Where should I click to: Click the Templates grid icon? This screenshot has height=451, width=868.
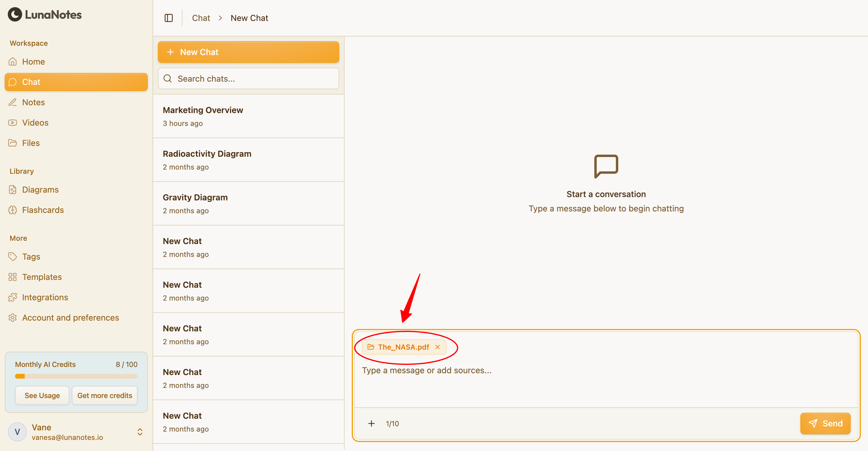tap(13, 277)
